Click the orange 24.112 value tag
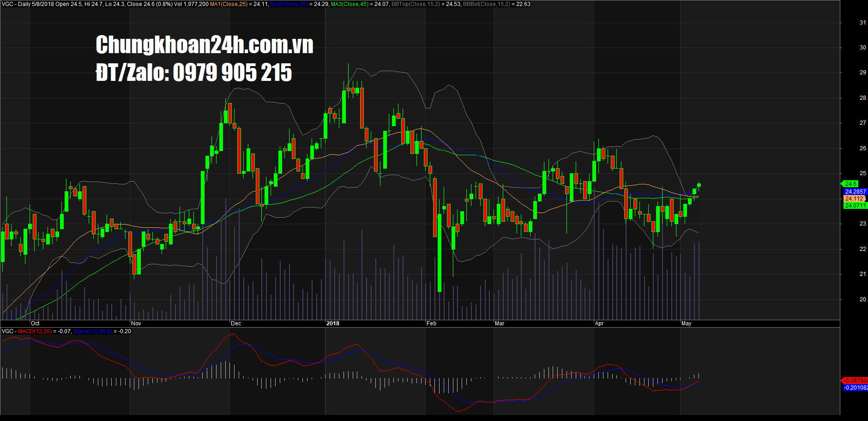 (854, 199)
